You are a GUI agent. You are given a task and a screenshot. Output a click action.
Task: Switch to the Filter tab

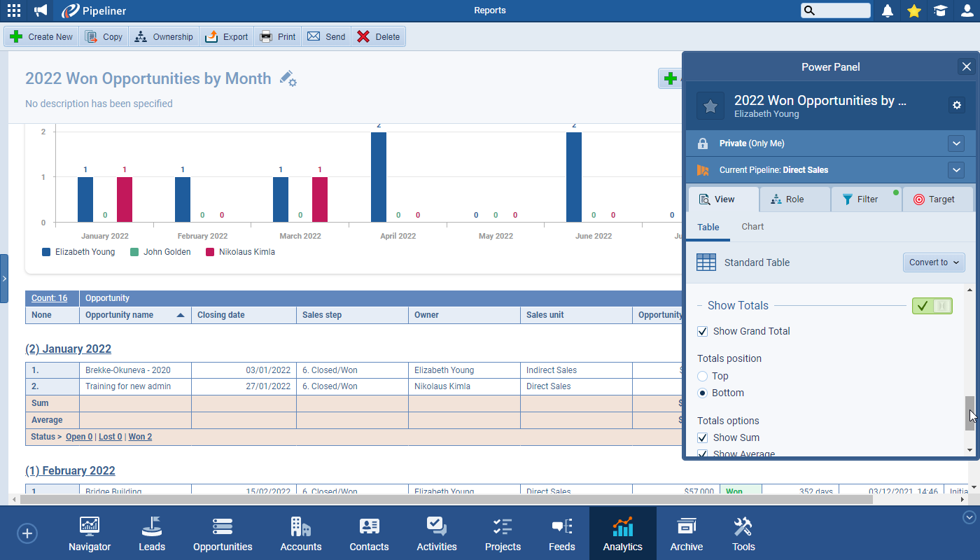[867, 199]
